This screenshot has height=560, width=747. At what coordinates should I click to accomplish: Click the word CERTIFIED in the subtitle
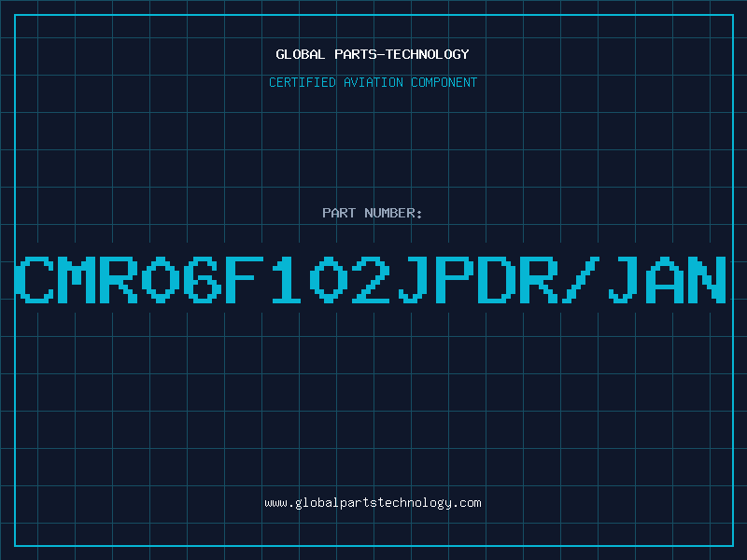click(303, 82)
